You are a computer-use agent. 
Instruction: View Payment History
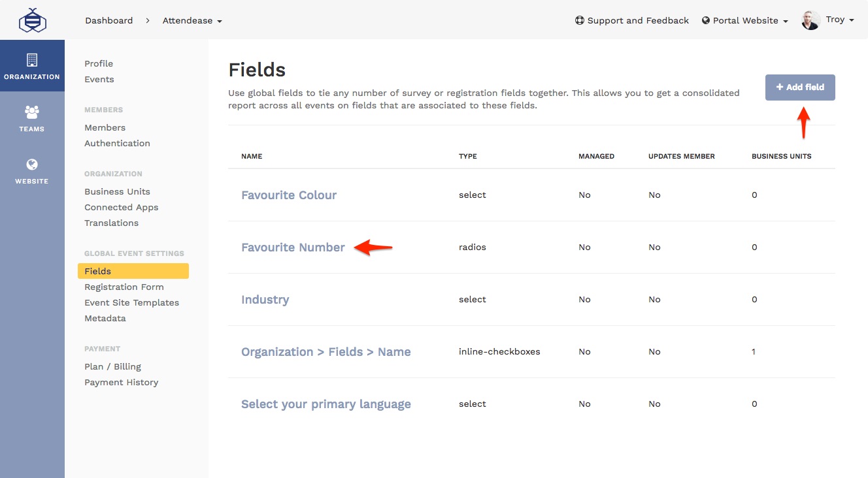[121, 382]
